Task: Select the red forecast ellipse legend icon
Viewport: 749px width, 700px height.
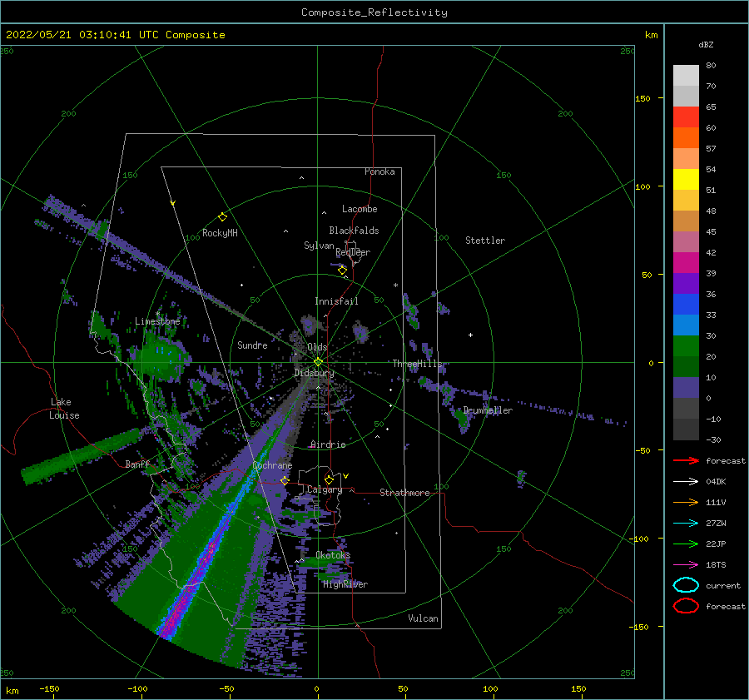Action: tap(686, 606)
